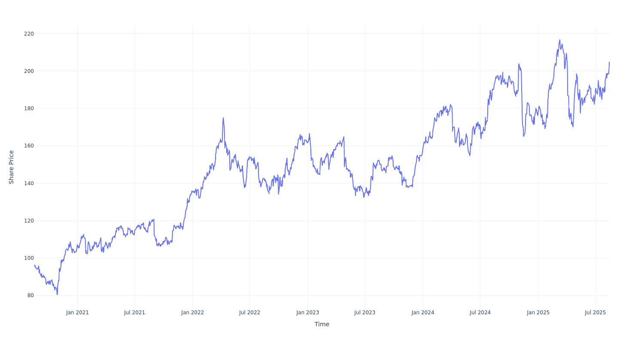Click the 200 y-axis tick label
Screen dimensions: 644x343
click(x=29, y=71)
